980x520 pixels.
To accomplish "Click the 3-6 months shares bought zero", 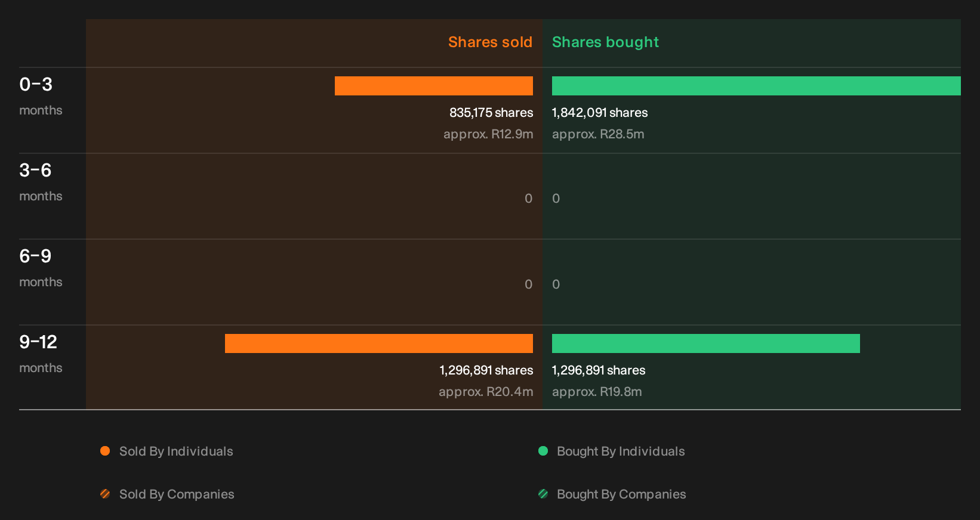I will (556, 199).
